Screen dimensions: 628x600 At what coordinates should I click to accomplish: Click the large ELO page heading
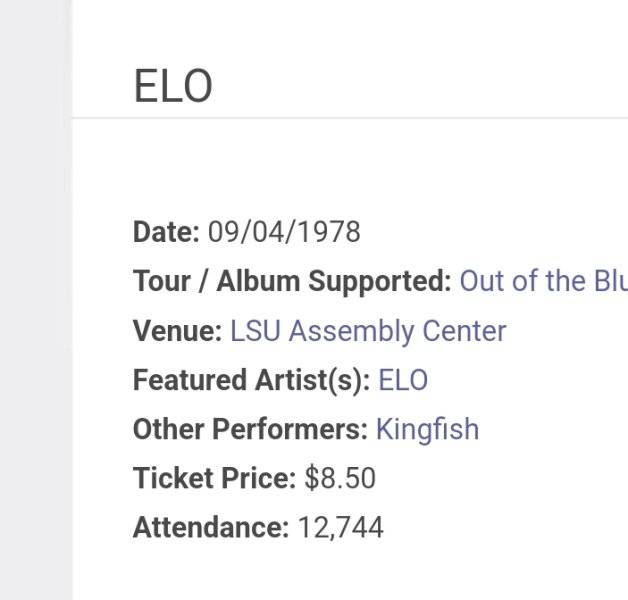(173, 86)
